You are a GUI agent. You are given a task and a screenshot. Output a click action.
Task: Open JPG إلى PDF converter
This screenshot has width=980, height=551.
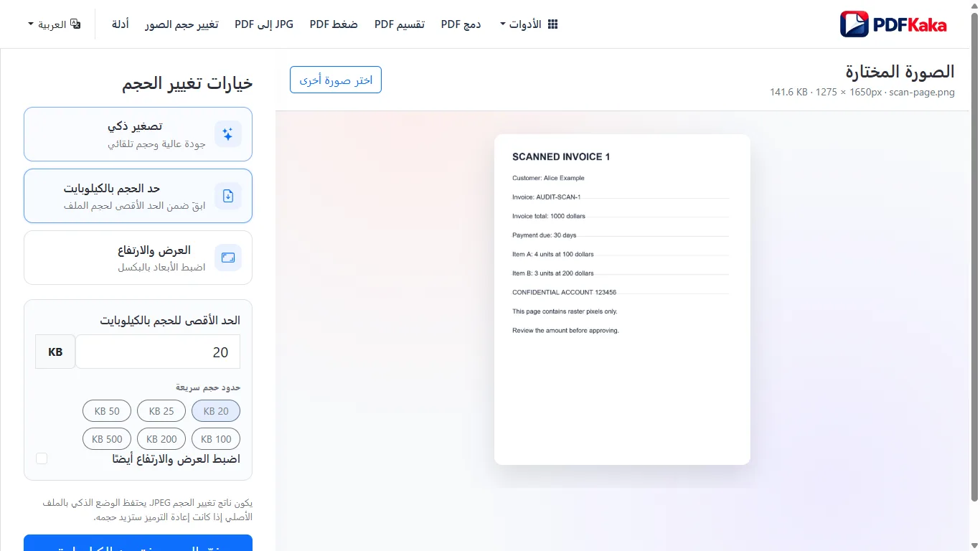[264, 24]
